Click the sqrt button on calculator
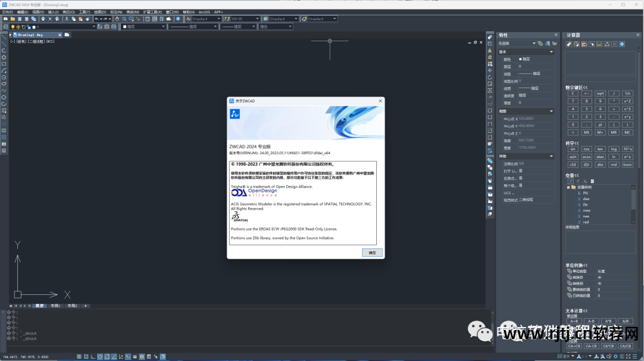644x361 pixels. 600,94
